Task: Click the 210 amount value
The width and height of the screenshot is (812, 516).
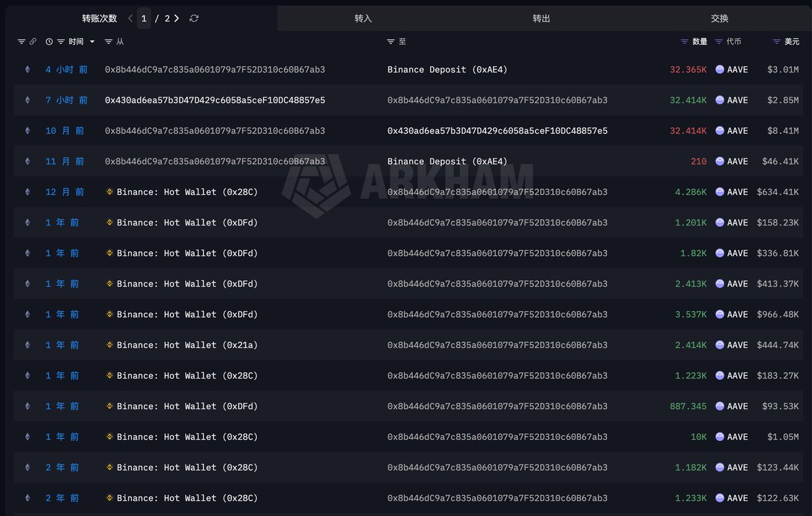Action: [699, 161]
